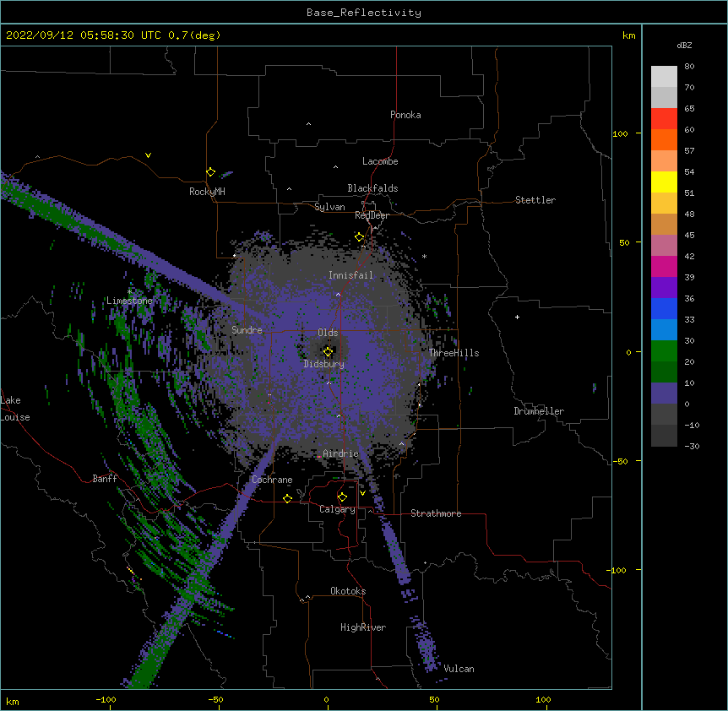
Task: Click the deep orange 60 dBZ legend swatch
Action: (664, 139)
